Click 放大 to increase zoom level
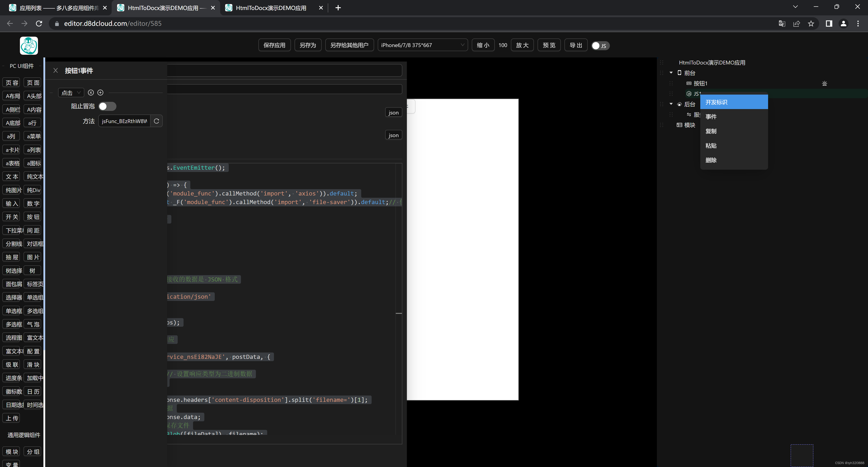The width and height of the screenshot is (868, 467). (x=522, y=45)
